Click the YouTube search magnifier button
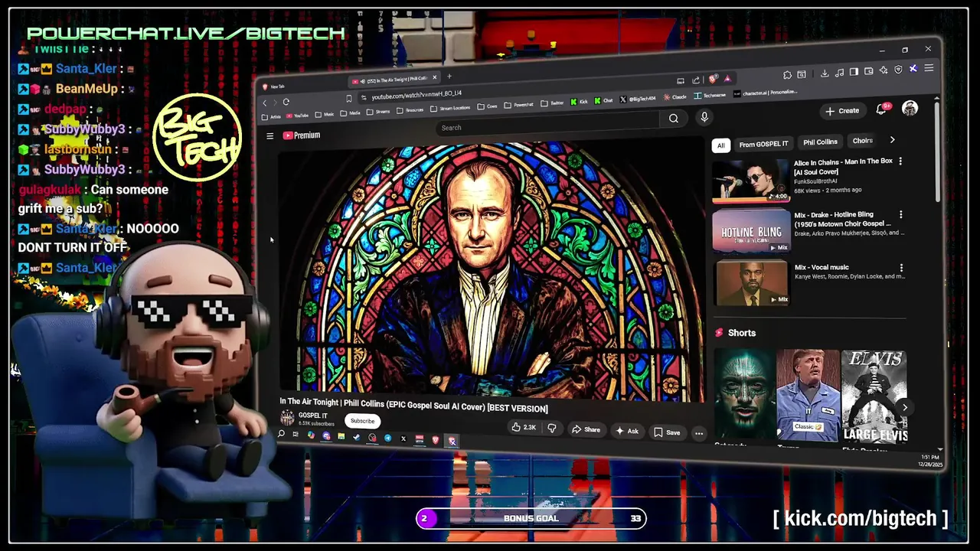 click(x=674, y=118)
